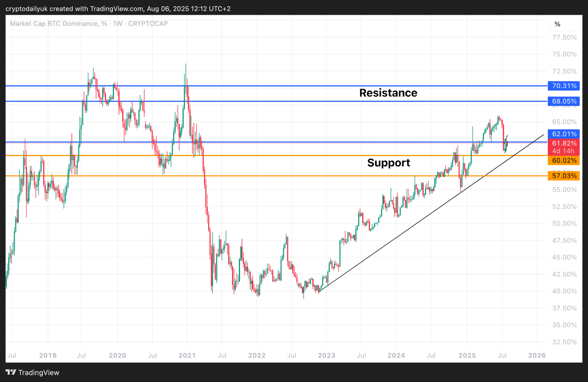This screenshot has height=382, width=588.
Task: Select the 70.31% resistance price label
Action: click(x=564, y=86)
